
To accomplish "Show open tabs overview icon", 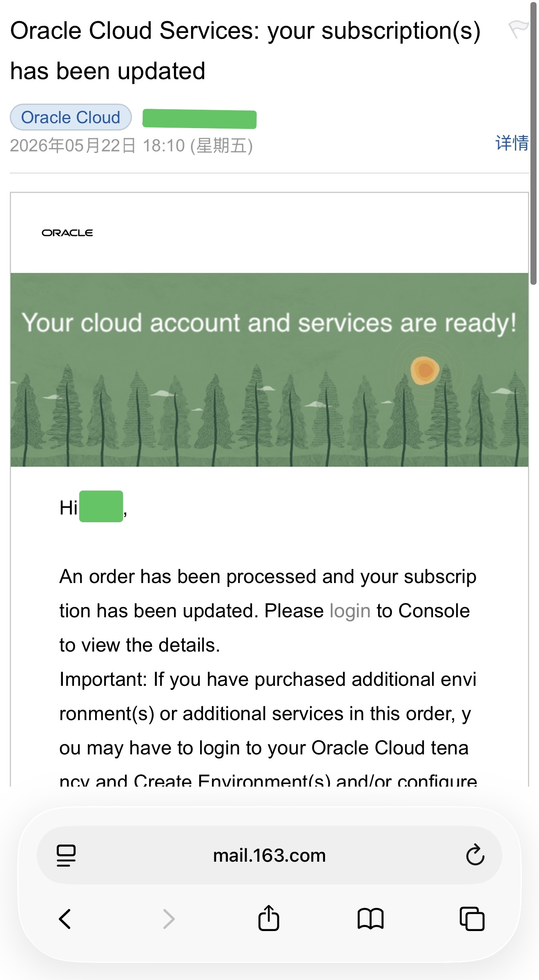I will pos(472,919).
